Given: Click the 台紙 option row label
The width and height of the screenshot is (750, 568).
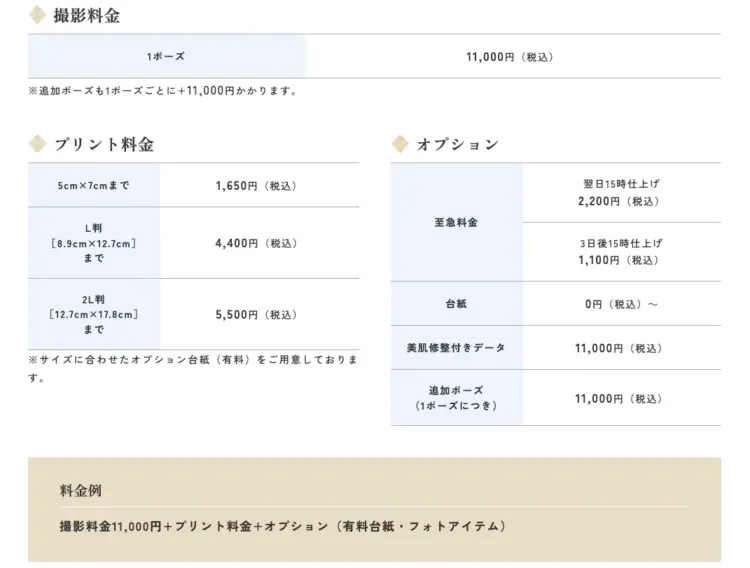Looking at the screenshot, I should coord(456,304).
